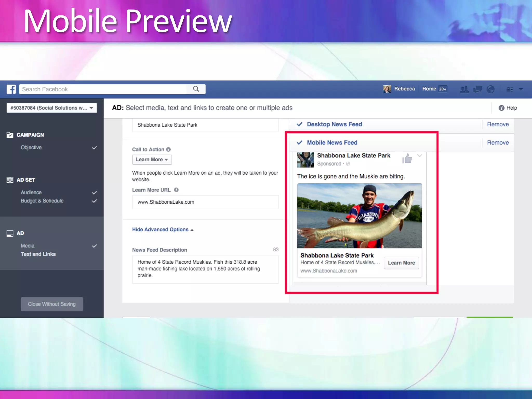Open notifications globe icon
Viewport: 532px width, 399px height.
pos(490,89)
